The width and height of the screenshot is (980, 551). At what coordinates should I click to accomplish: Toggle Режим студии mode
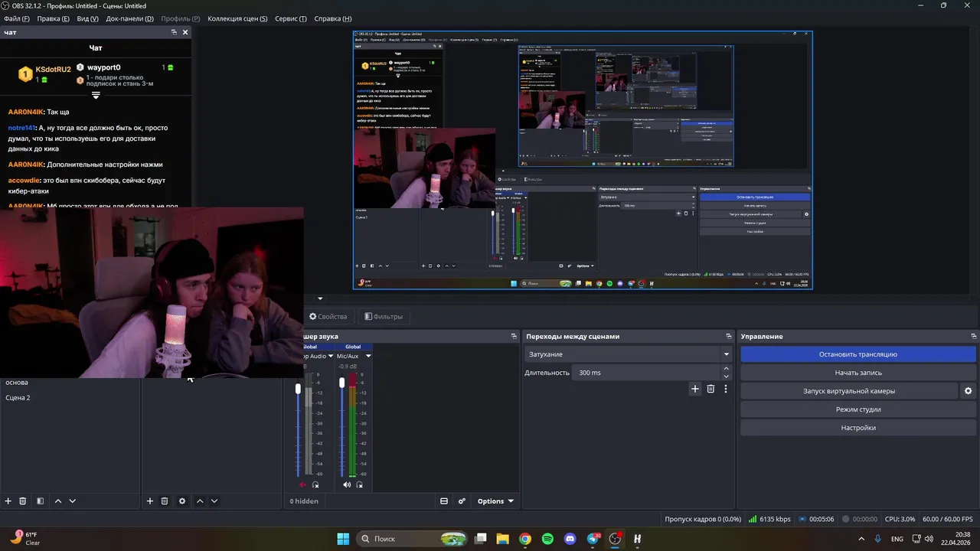click(858, 409)
